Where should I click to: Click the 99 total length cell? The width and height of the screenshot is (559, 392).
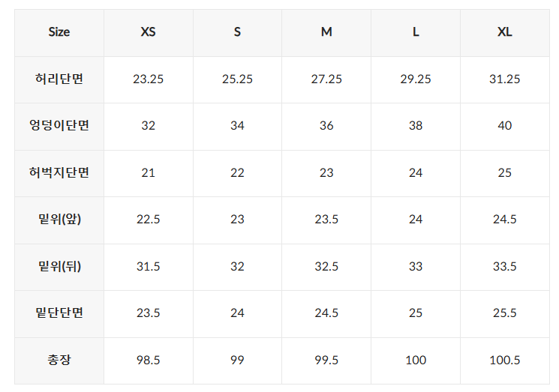pos(237,360)
